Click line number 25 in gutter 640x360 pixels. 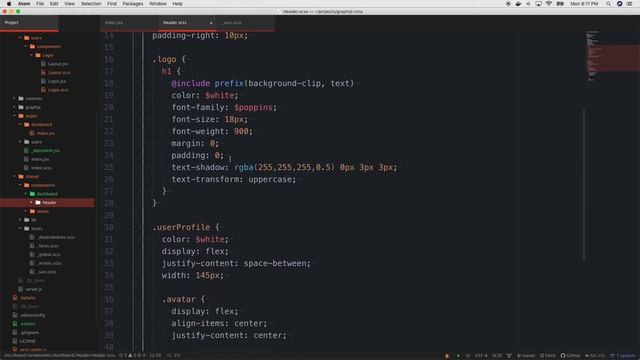(x=108, y=167)
